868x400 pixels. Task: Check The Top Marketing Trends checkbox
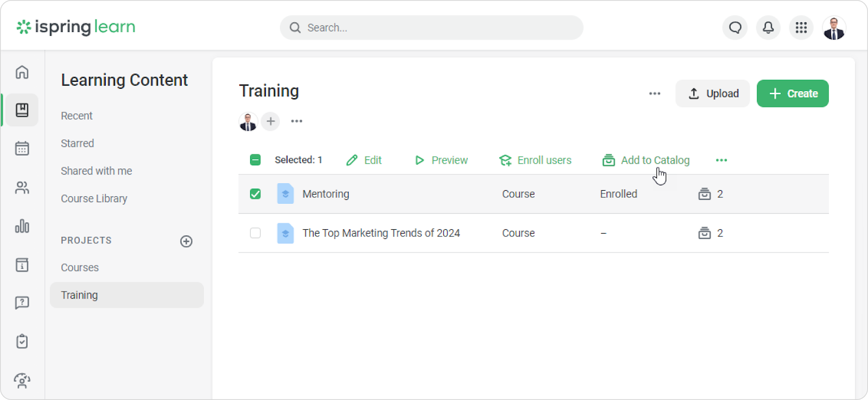pyautogui.click(x=255, y=233)
